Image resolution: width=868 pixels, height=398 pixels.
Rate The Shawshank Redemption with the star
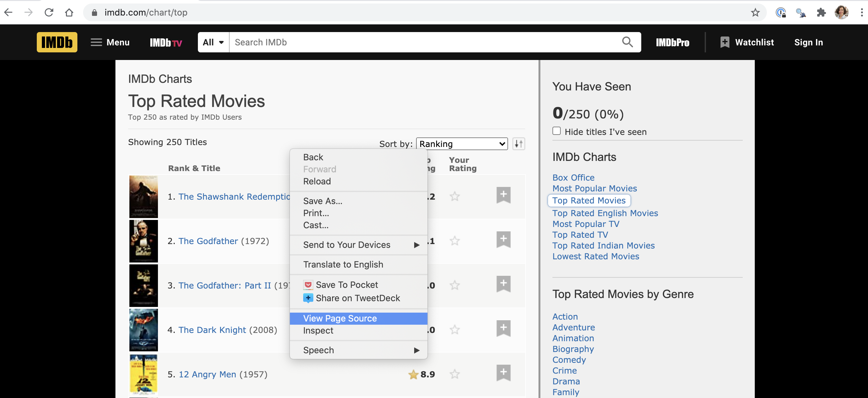[x=454, y=197]
